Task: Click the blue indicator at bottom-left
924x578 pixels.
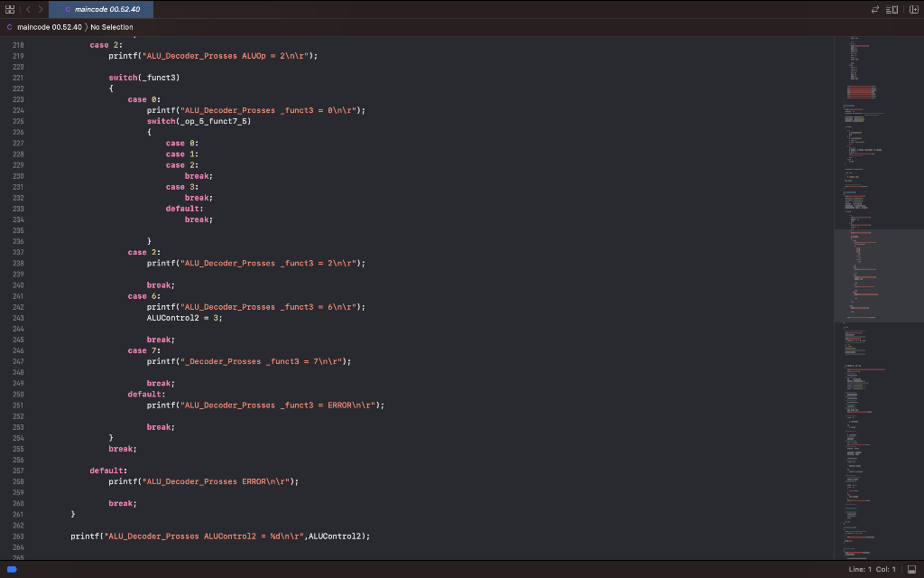Action: pos(11,569)
